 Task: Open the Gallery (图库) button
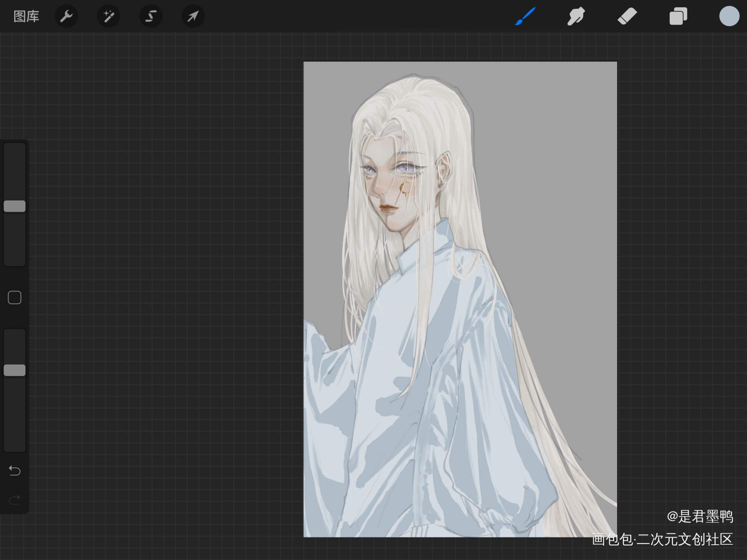[x=26, y=16]
